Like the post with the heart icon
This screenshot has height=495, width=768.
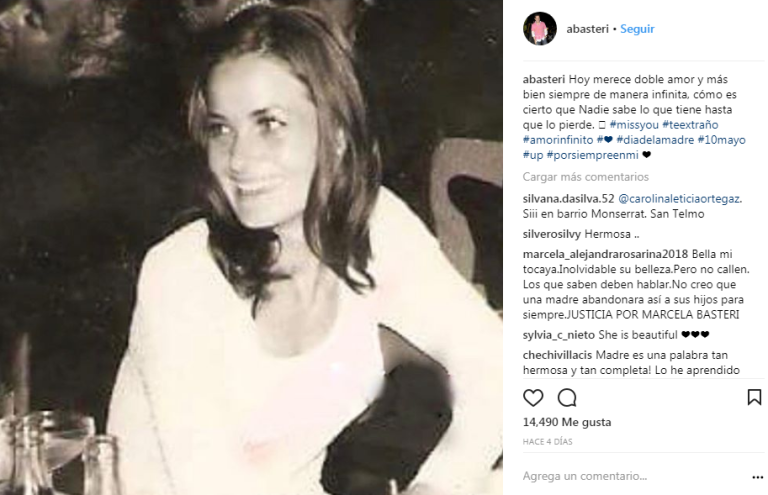pos(533,398)
